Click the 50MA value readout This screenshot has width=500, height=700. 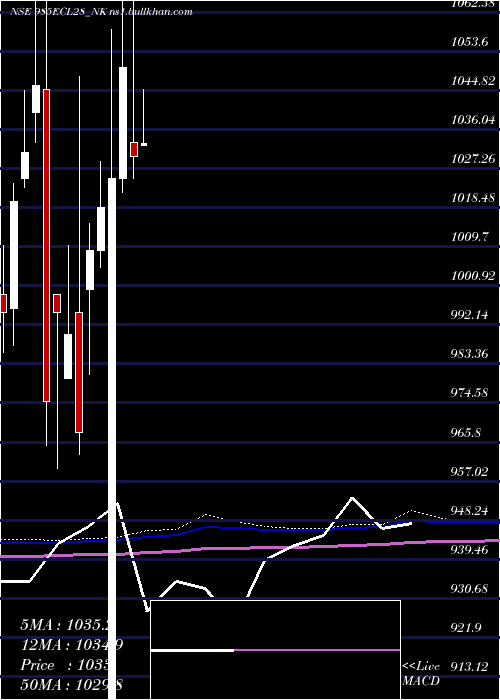point(72,685)
